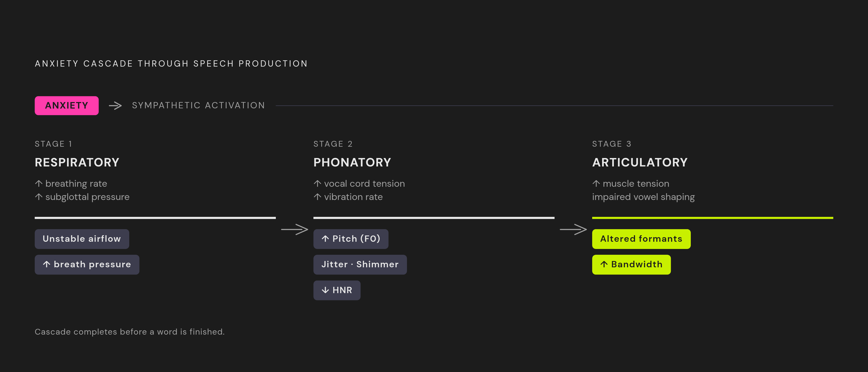Click the Altered formants chip
The image size is (868, 372).
point(641,239)
